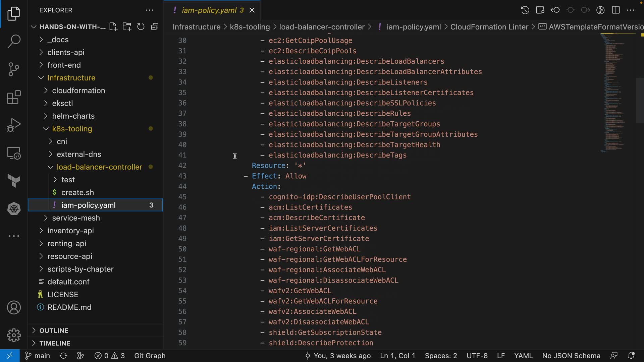Viewport: 644px width, 362px height.
Task: Refresh the Explorer file tree
Action: [x=141, y=27]
